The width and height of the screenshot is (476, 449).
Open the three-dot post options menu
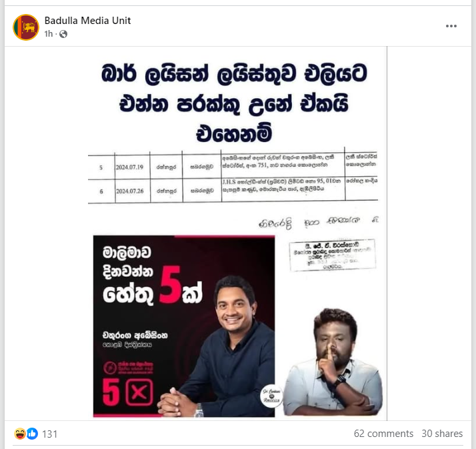click(x=451, y=26)
